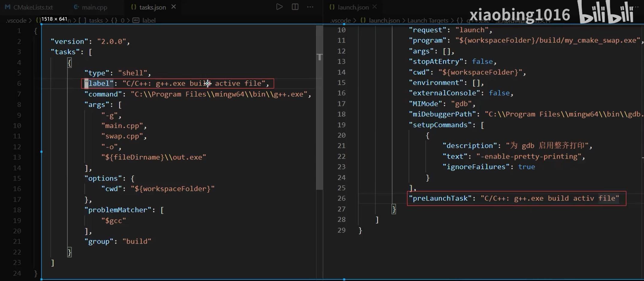Screen dimensions: 644x281
Task: Click the "setupCommands": [ line
Action: click(x=446, y=125)
